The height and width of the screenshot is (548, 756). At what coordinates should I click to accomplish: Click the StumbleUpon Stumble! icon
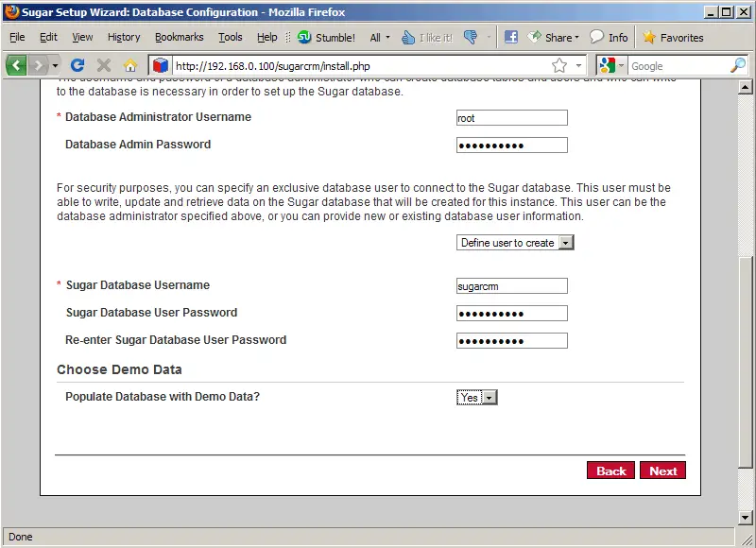pos(304,38)
